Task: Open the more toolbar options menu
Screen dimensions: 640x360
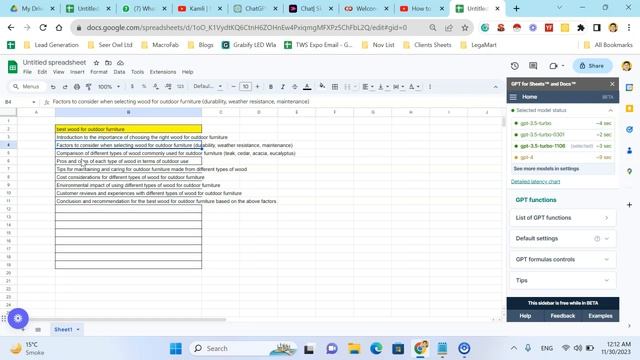Action: tap(430, 87)
